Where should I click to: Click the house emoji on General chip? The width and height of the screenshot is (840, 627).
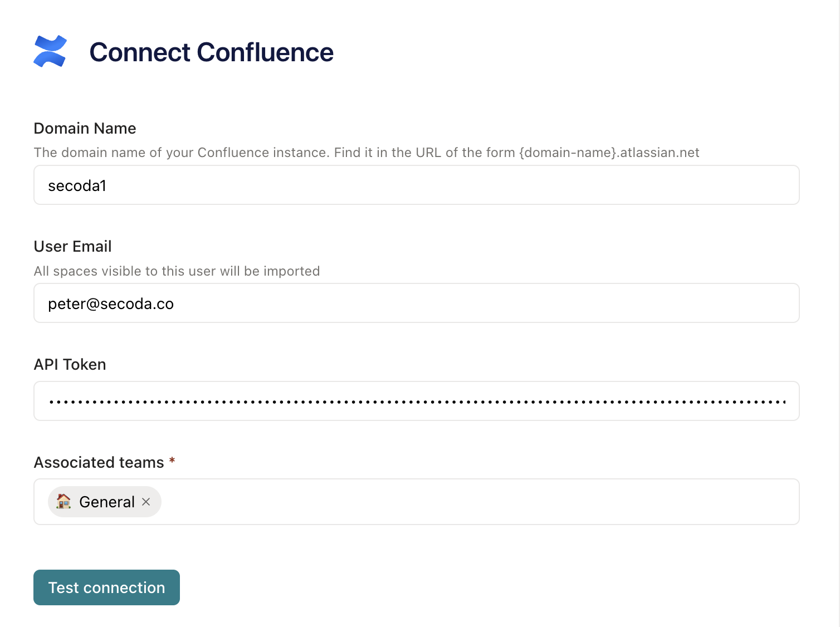pos(64,502)
